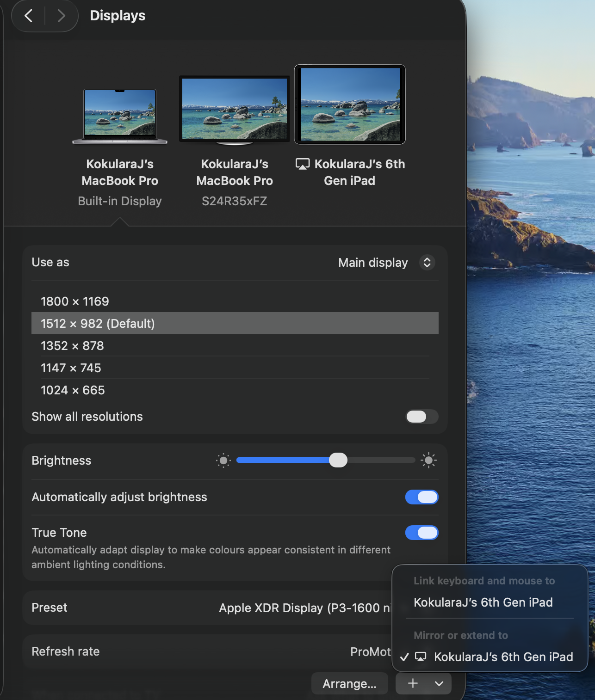The image size is (595, 700).
Task: Click the AirPlay icon beside the iPad name
Action: (303, 164)
